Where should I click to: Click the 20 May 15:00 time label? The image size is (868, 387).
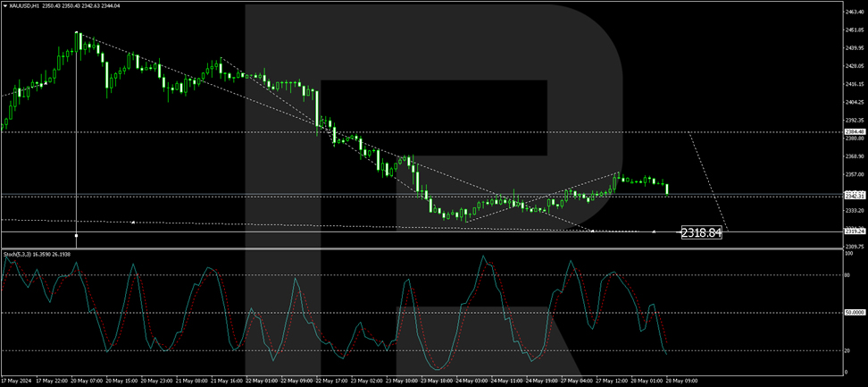click(121, 381)
